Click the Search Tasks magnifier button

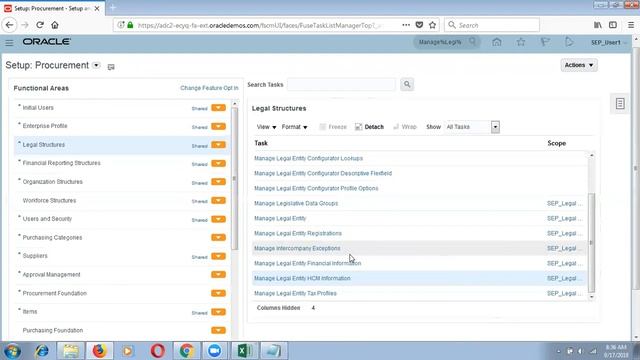coord(407,84)
